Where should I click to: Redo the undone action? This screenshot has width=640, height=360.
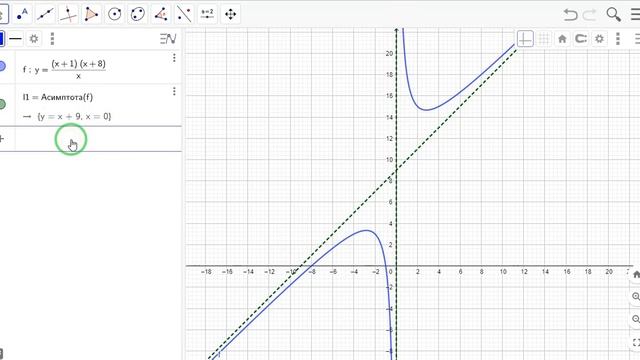point(589,15)
